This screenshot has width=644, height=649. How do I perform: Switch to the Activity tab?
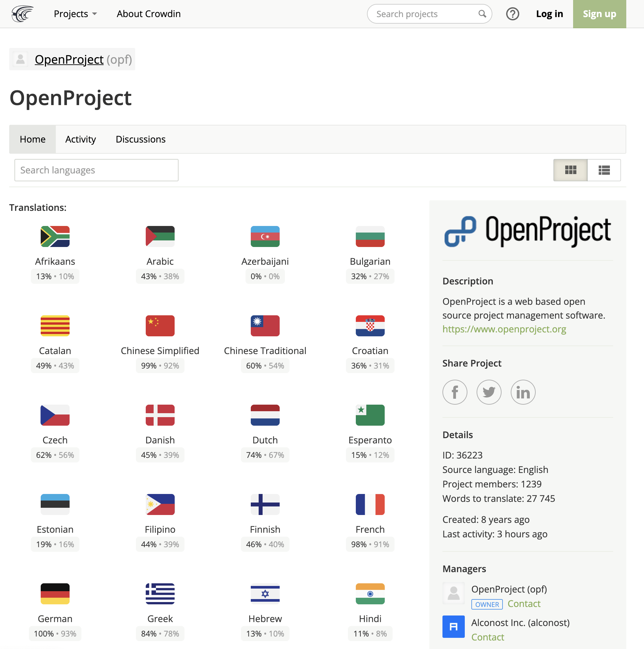click(x=80, y=139)
